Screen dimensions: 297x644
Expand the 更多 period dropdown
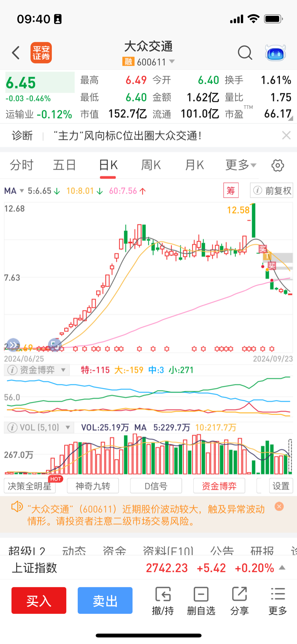tap(241, 165)
